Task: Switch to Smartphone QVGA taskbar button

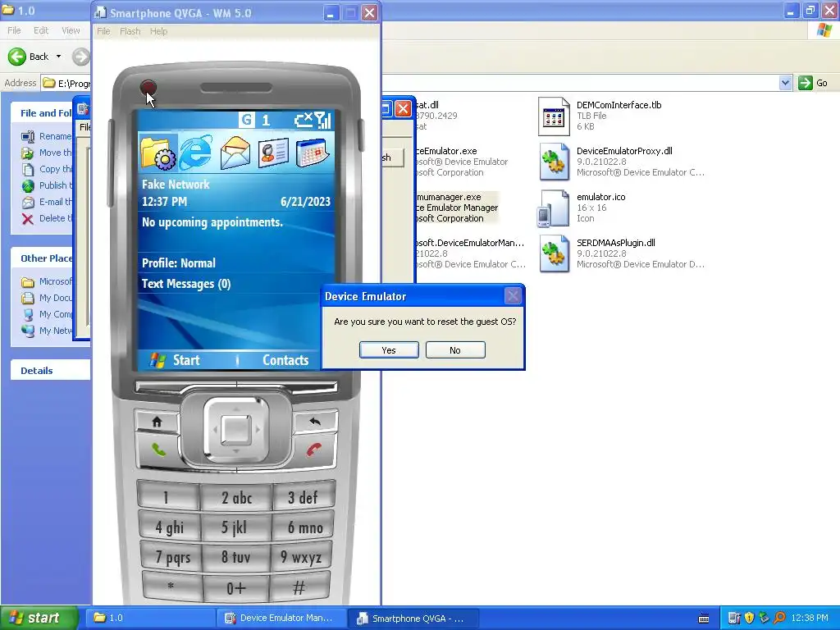Action: [413, 618]
